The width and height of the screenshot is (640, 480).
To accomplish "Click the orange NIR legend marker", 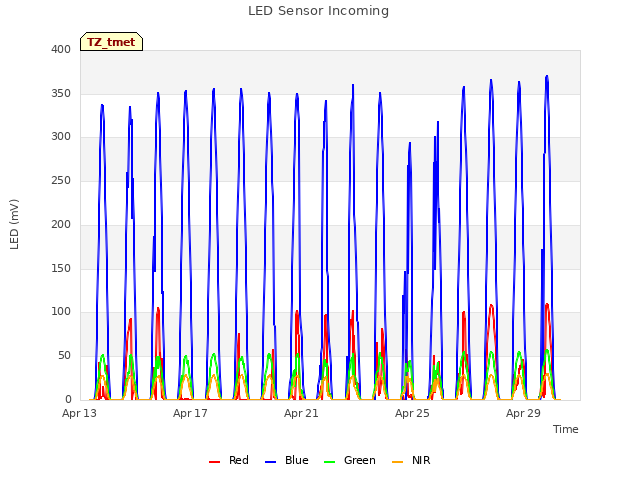I will point(397,462).
